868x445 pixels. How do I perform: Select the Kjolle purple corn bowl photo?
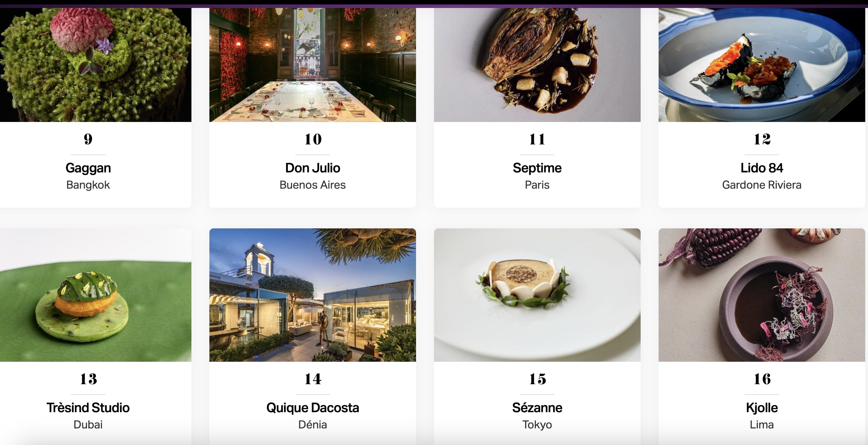[x=762, y=295]
